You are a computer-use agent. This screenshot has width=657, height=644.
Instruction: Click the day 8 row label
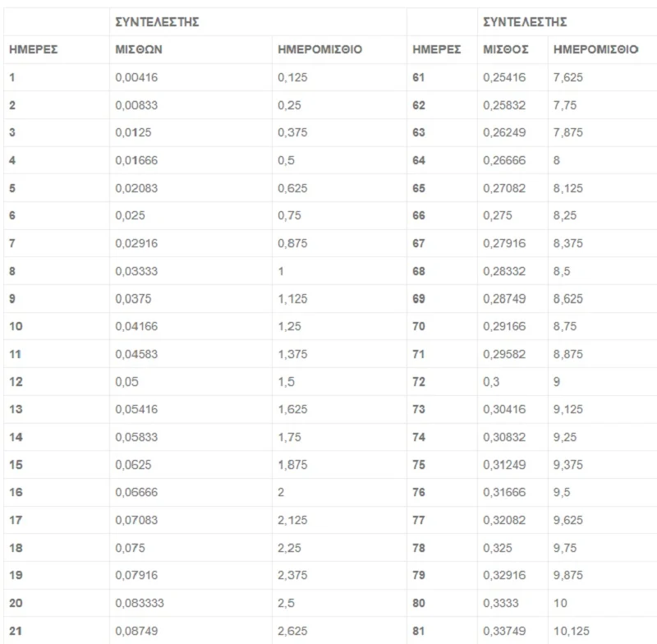pyautogui.click(x=12, y=271)
